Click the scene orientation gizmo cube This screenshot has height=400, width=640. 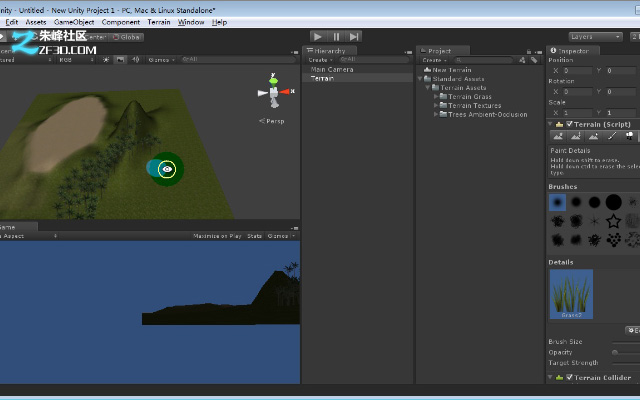click(x=273, y=93)
